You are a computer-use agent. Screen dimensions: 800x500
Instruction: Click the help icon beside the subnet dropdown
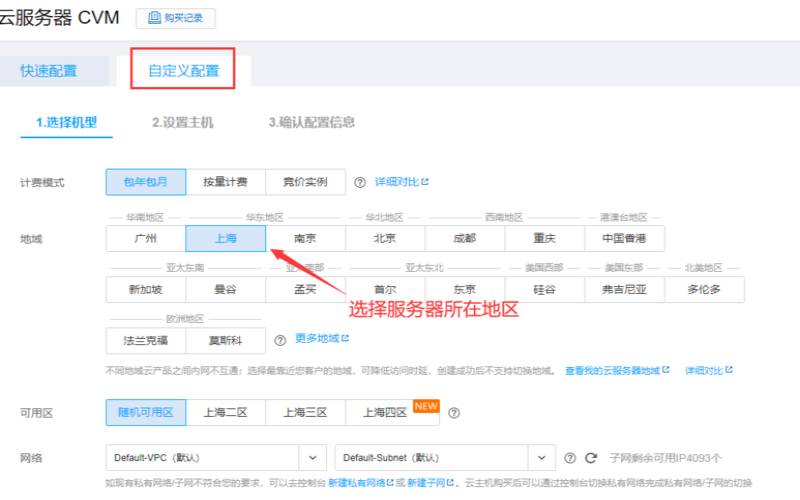pyautogui.click(x=570, y=458)
